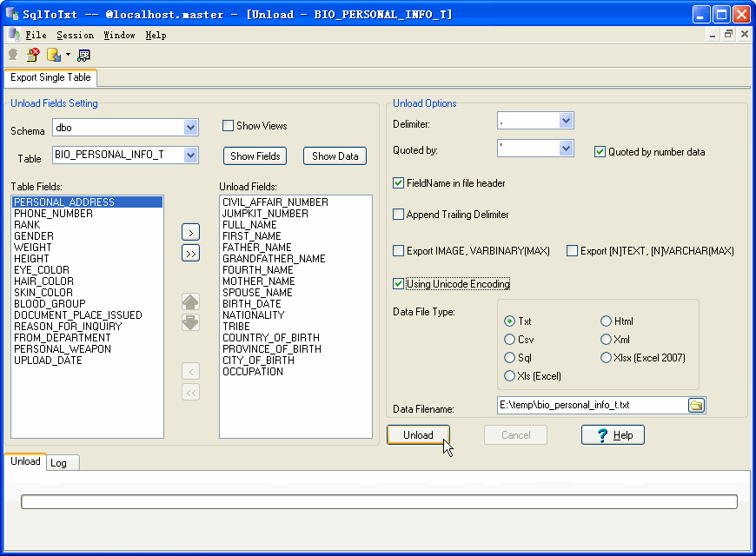Restore the inner Unload child window

728,34
